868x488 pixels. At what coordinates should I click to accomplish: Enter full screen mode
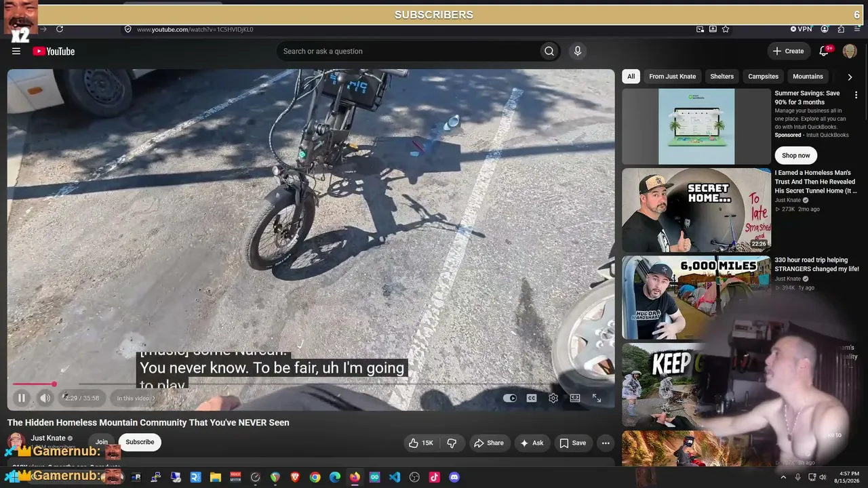[x=597, y=399]
